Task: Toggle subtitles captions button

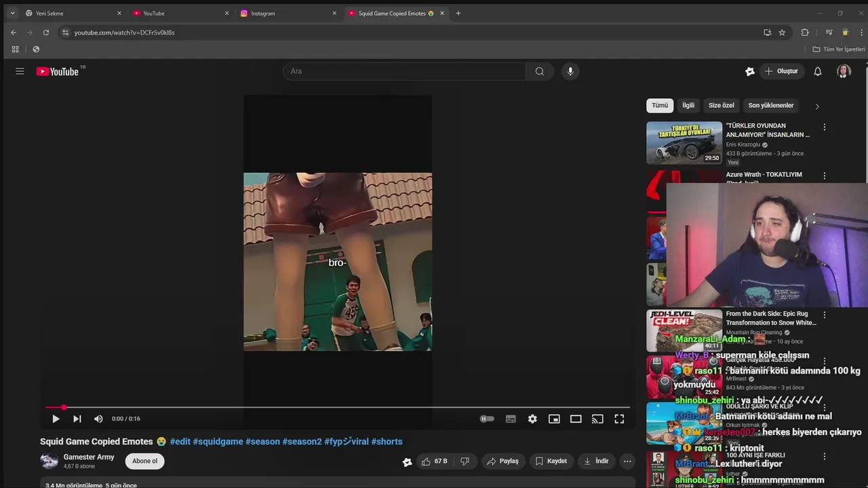Action: [511, 419]
